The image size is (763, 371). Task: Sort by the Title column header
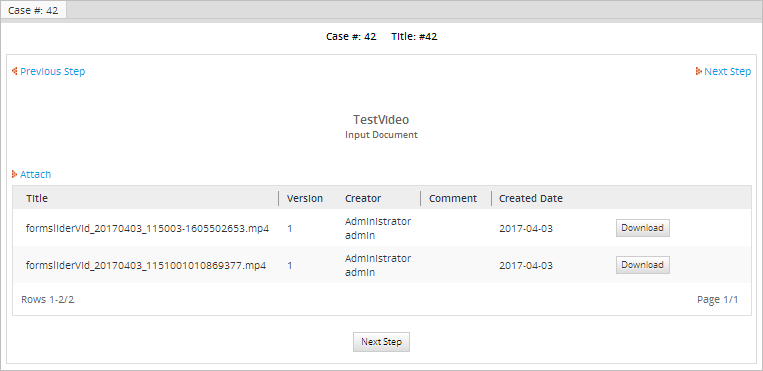click(x=37, y=198)
